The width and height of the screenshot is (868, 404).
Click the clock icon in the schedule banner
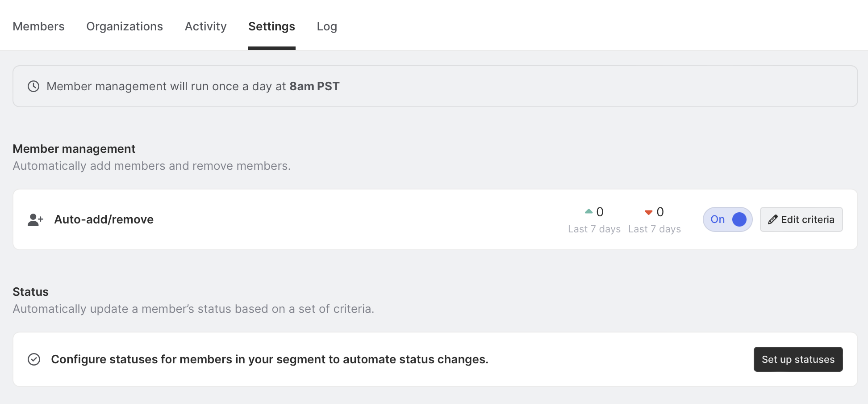click(33, 86)
